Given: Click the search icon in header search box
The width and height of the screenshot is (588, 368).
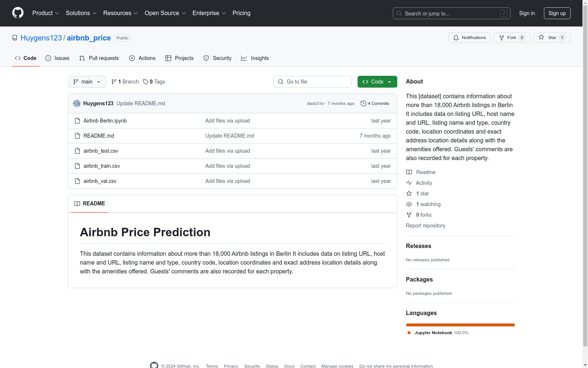Looking at the screenshot, I should point(399,13).
